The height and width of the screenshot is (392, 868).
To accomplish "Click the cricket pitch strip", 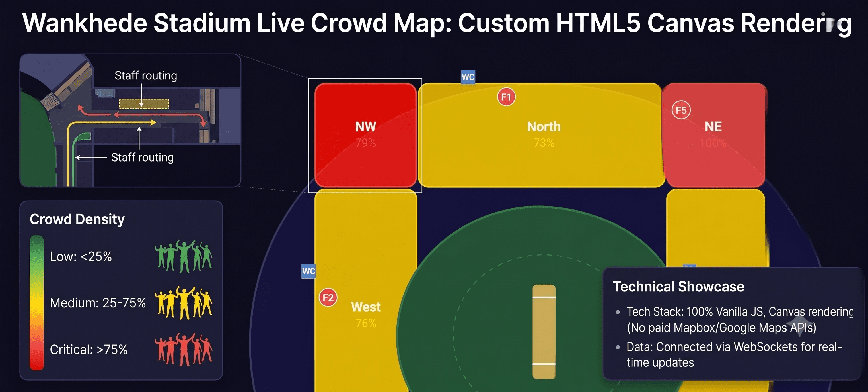I will pyautogui.click(x=544, y=331).
